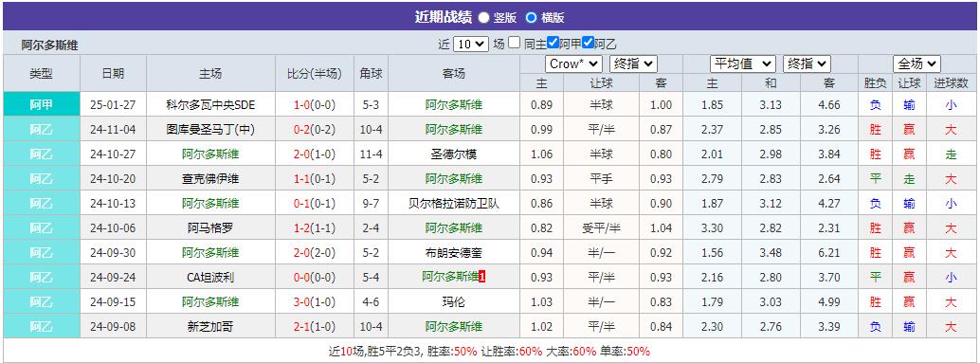Click the 走 goals result on 24-10-27 row
The height and width of the screenshot is (363, 980).
click(951, 154)
